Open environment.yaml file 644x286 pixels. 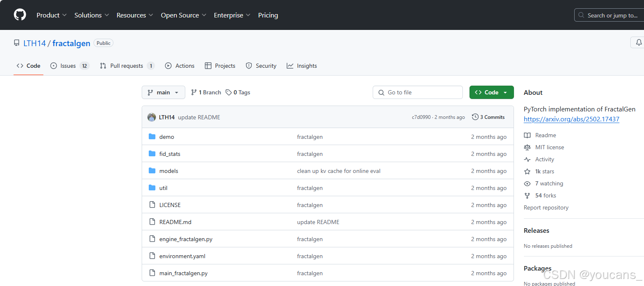tap(182, 256)
